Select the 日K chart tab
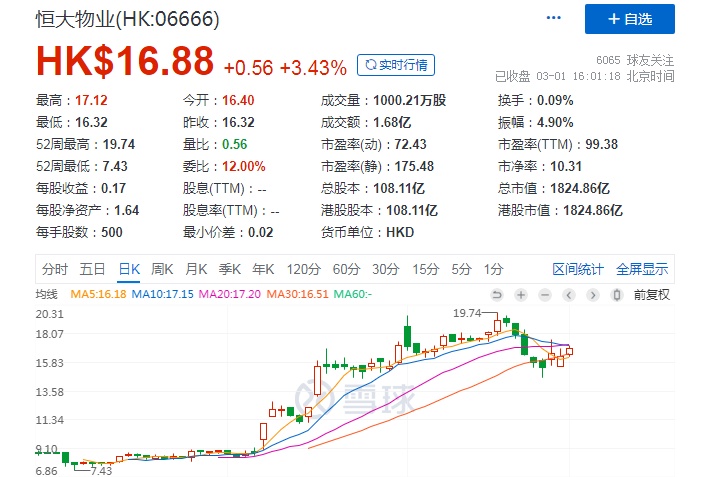The width and height of the screenshot is (711, 477). click(x=129, y=269)
